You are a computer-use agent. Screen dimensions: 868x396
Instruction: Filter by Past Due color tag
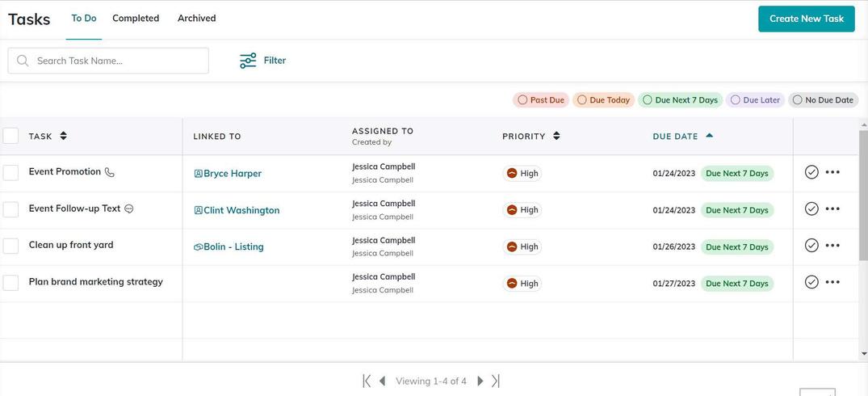click(x=540, y=100)
